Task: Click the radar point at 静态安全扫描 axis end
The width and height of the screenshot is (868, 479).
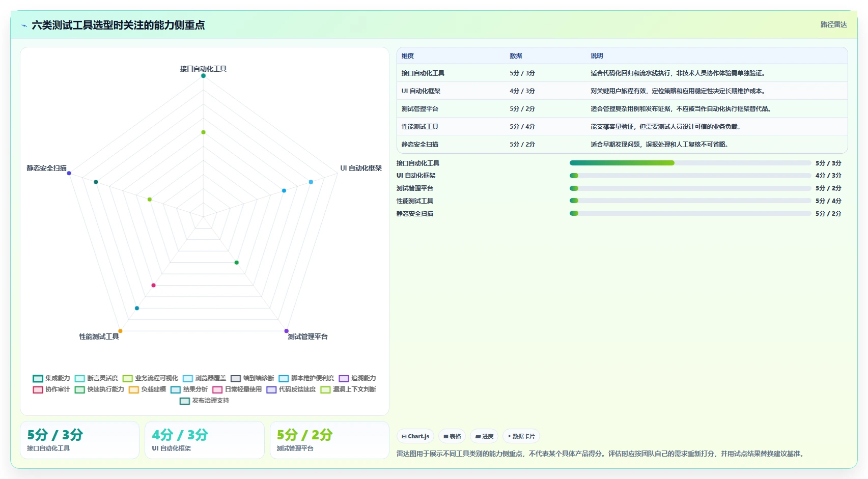Action: (69, 173)
